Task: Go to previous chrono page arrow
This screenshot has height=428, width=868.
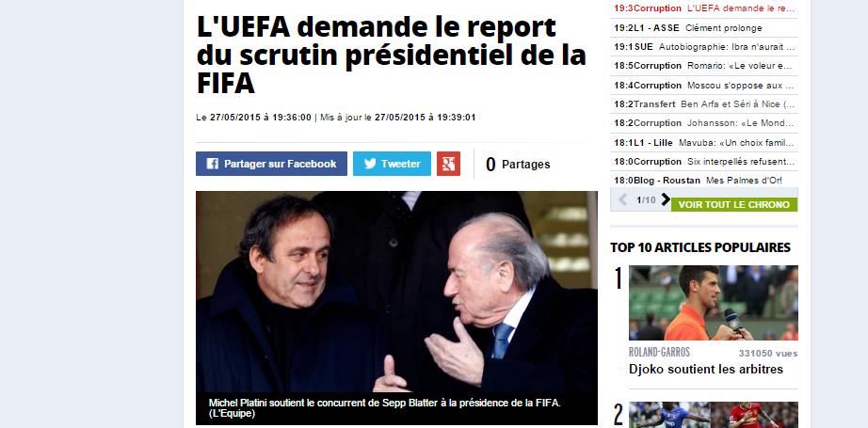Action: (622, 199)
